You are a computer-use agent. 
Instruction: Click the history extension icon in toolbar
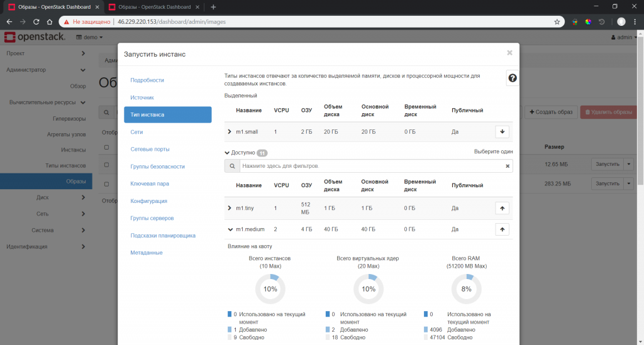(602, 22)
